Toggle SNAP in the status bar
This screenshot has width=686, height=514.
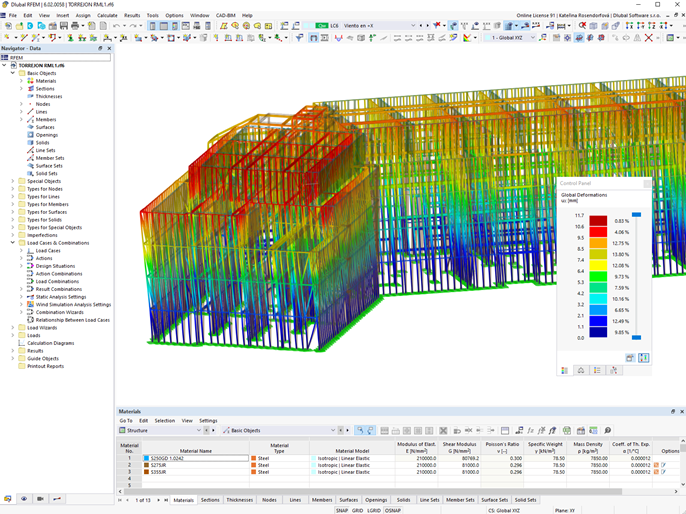[342, 510]
